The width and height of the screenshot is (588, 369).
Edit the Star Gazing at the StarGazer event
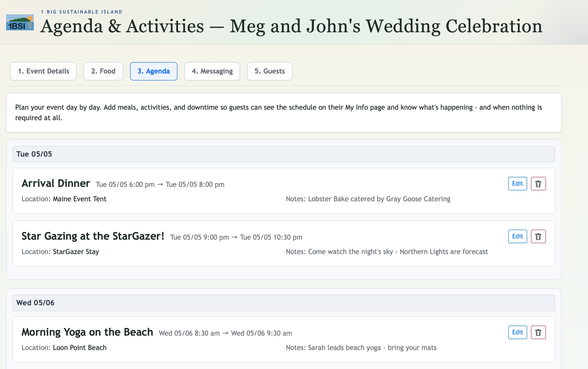pyautogui.click(x=518, y=236)
